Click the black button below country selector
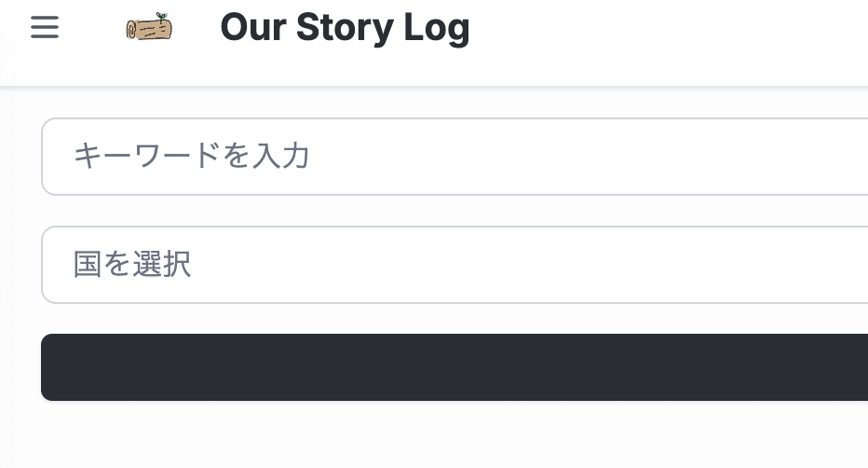Image resolution: width=868 pixels, height=468 pixels. 454,367
